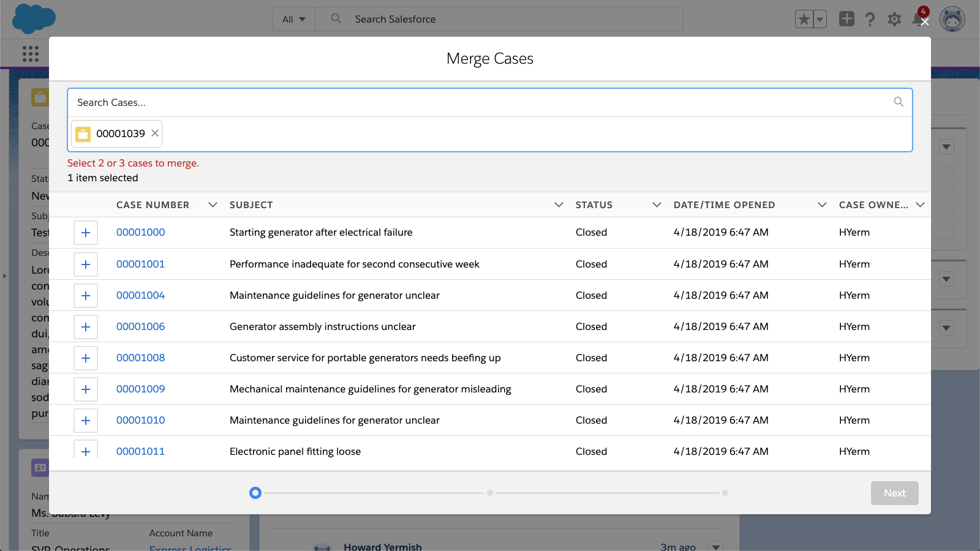The image size is (980, 551).
Task: Open the Status column header dropdown
Action: (656, 204)
